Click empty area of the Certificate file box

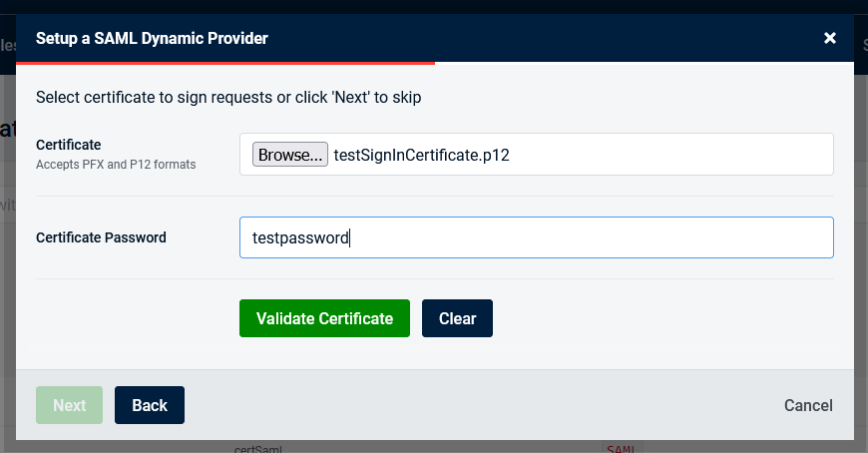[x=678, y=155]
